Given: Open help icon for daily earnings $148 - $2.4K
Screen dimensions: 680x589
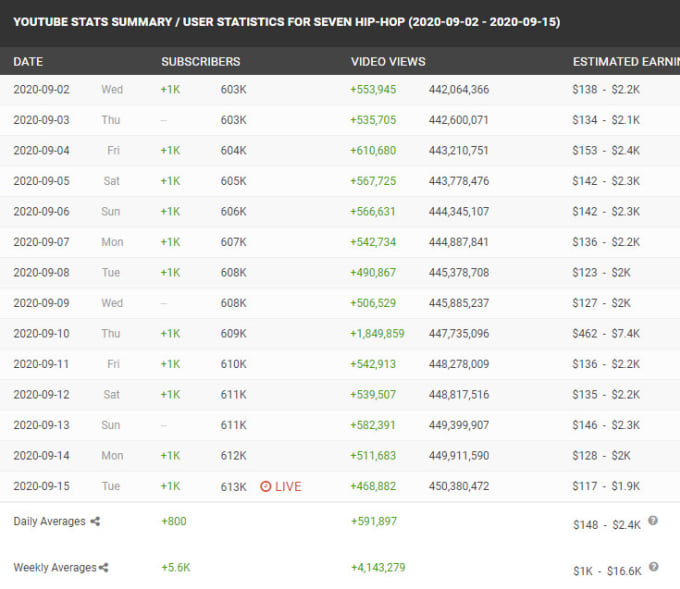Looking at the screenshot, I should (x=653, y=520).
